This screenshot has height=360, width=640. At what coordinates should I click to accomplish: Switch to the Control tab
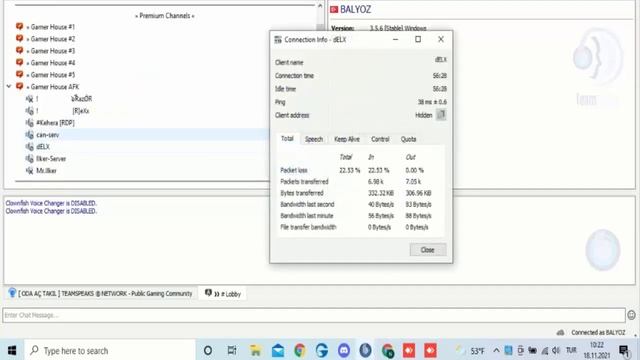click(380, 139)
